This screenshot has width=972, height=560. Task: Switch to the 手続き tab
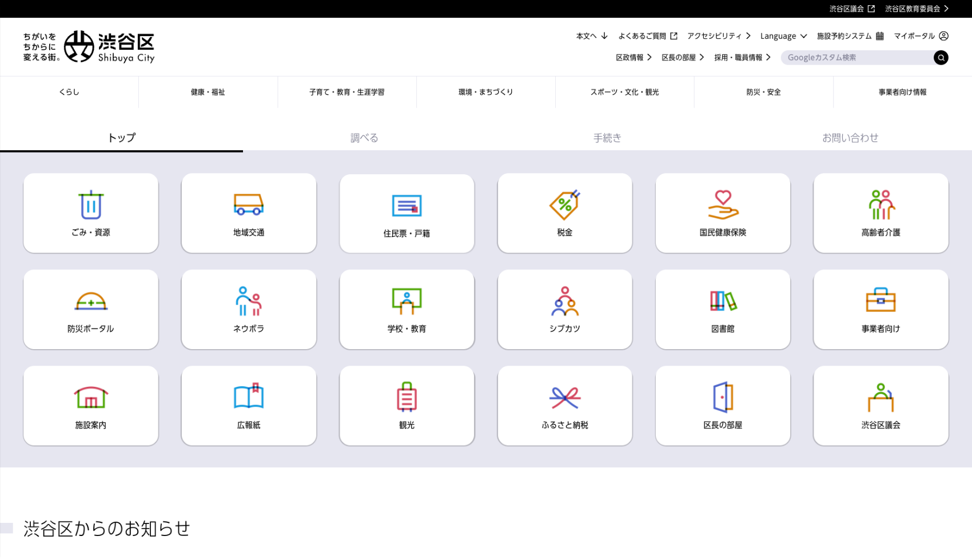point(607,138)
